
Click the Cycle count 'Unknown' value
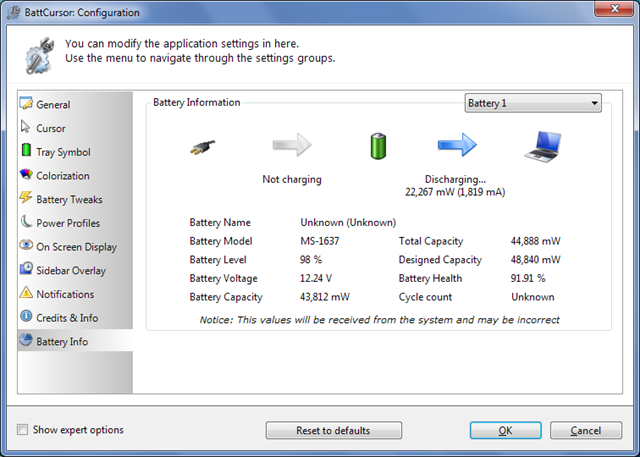[x=533, y=297]
